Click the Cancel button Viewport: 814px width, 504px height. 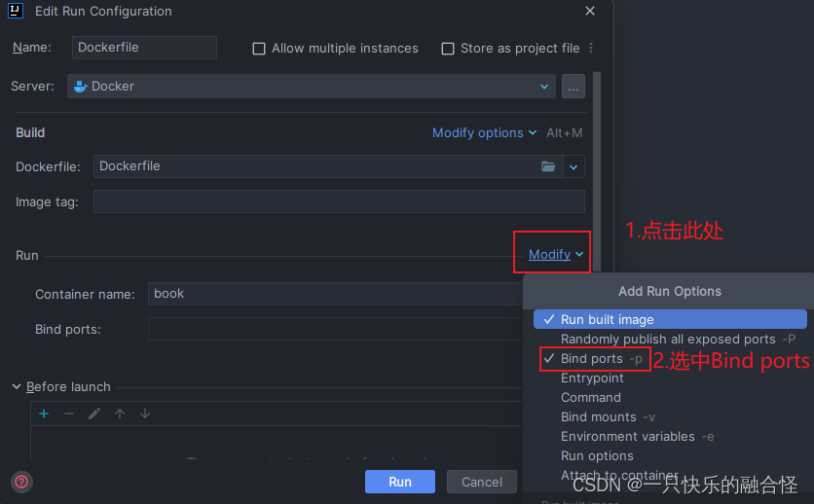[482, 482]
